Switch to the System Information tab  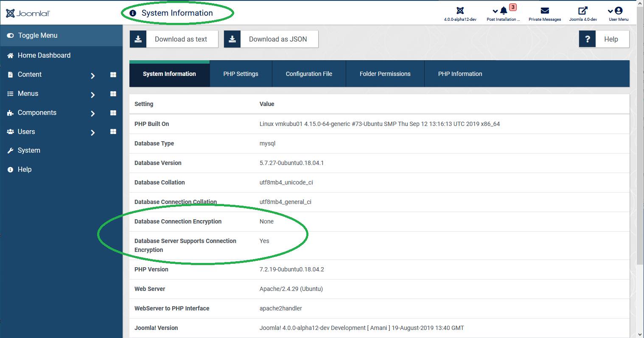(x=169, y=74)
